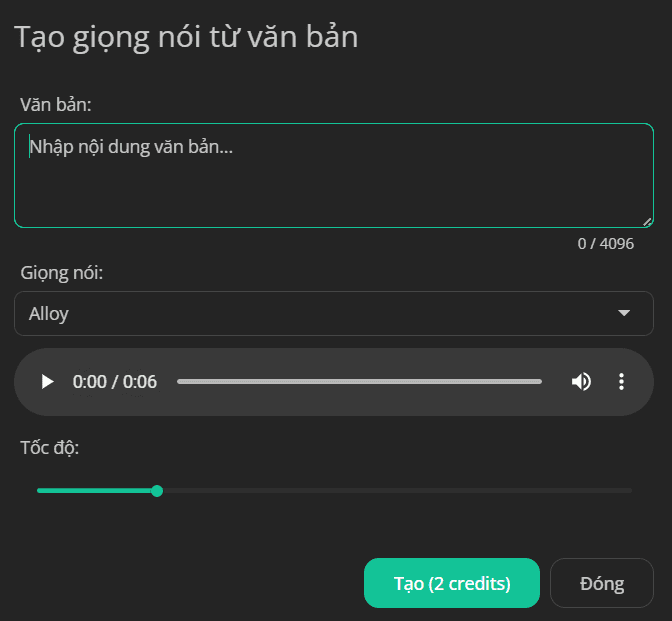
Task: Click the Giọng nói label
Action: coord(62,273)
